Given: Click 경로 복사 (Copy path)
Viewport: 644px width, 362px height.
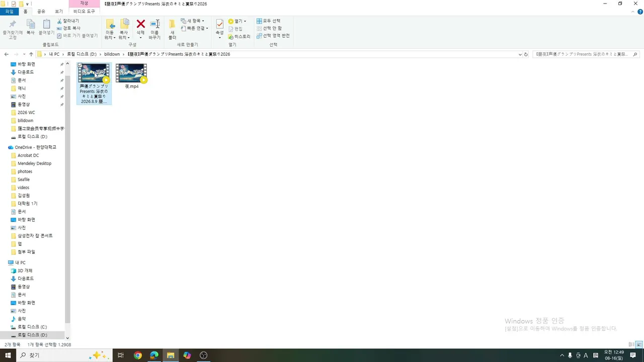Looking at the screenshot, I should click(x=68, y=28).
